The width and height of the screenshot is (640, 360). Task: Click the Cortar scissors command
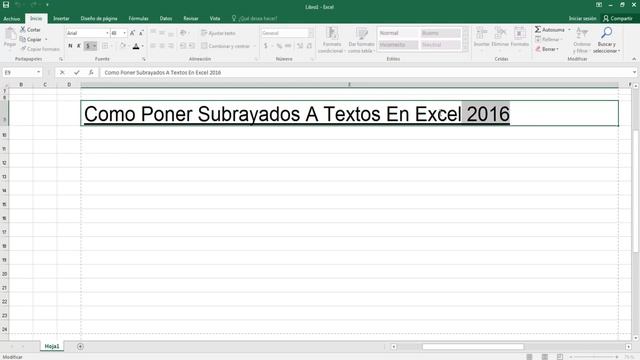click(31, 29)
